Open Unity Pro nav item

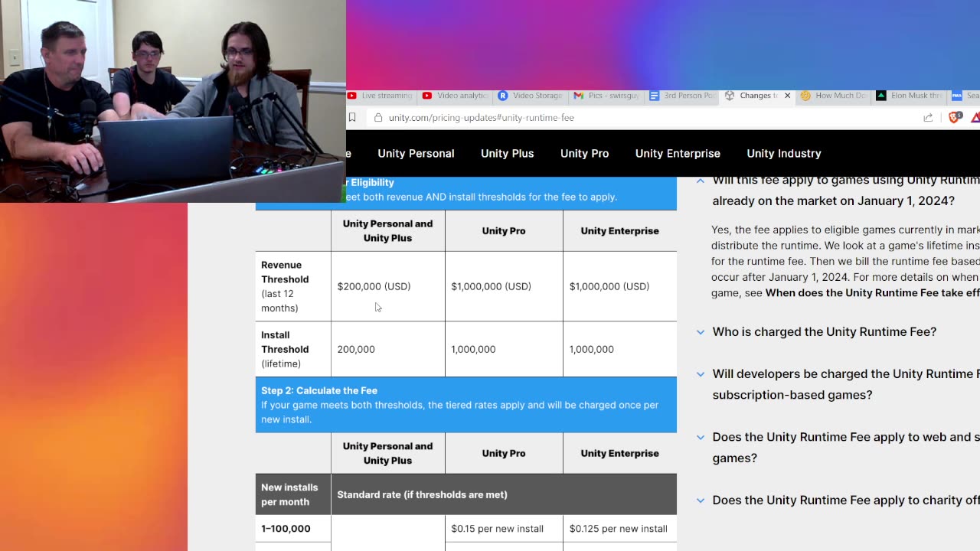(x=584, y=153)
